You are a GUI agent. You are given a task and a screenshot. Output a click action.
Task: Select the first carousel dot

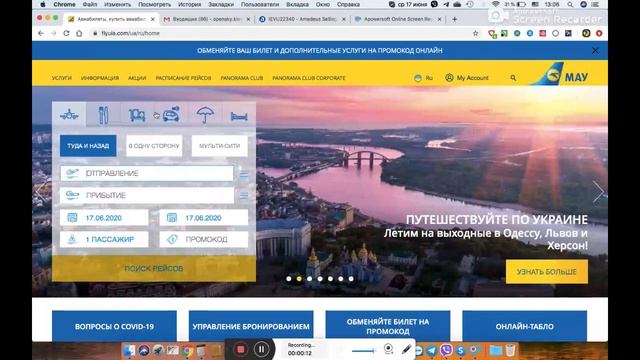289,279
